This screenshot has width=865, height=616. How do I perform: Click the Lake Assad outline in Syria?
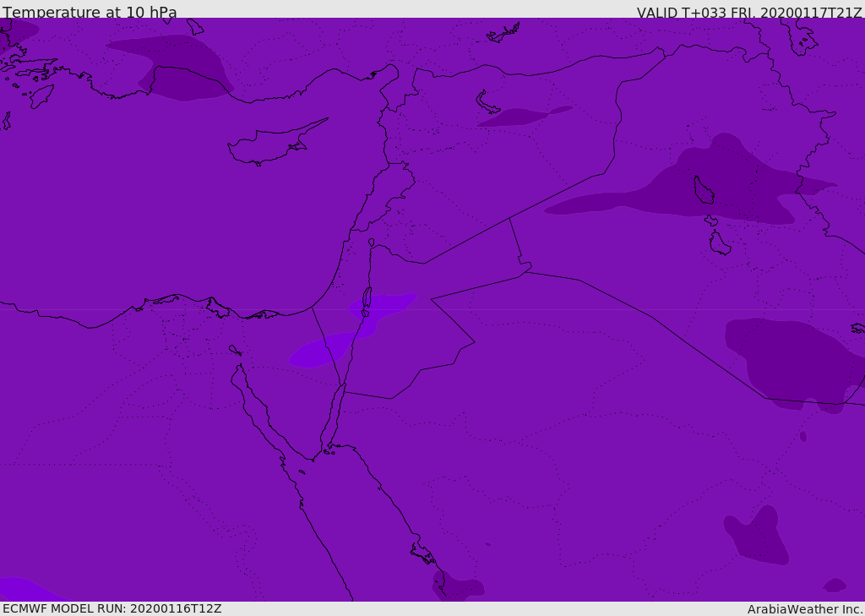[x=486, y=102]
